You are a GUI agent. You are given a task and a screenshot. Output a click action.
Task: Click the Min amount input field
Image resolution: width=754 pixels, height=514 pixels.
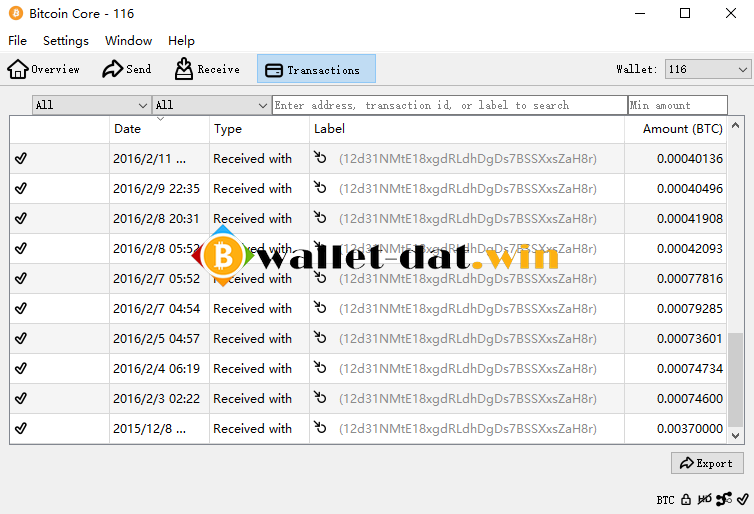(678, 105)
